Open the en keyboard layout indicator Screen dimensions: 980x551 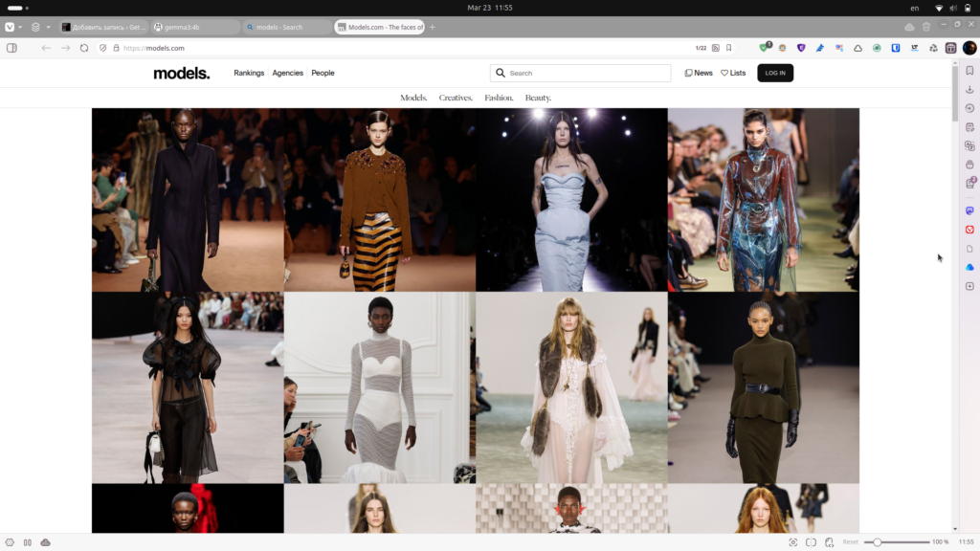click(914, 8)
